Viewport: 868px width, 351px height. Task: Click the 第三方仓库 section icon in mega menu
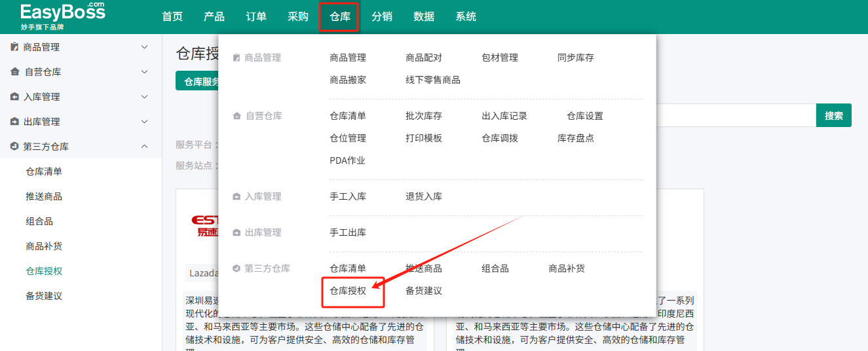237,268
